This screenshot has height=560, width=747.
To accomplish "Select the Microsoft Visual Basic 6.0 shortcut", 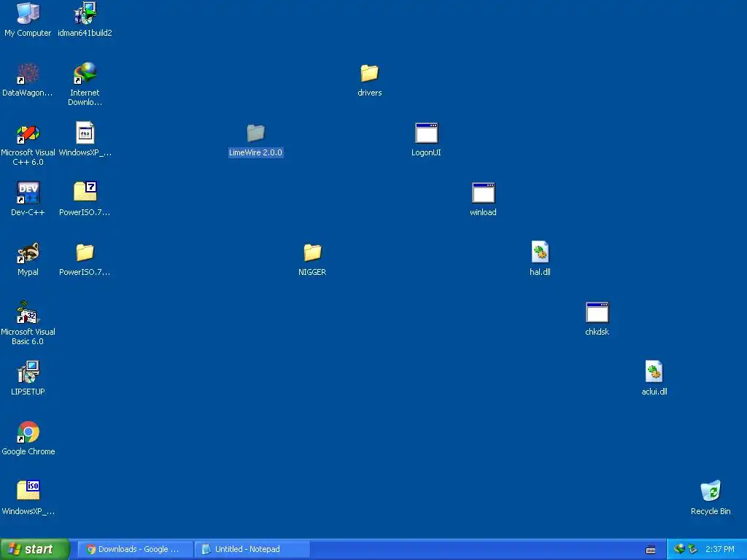I will click(28, 323).
